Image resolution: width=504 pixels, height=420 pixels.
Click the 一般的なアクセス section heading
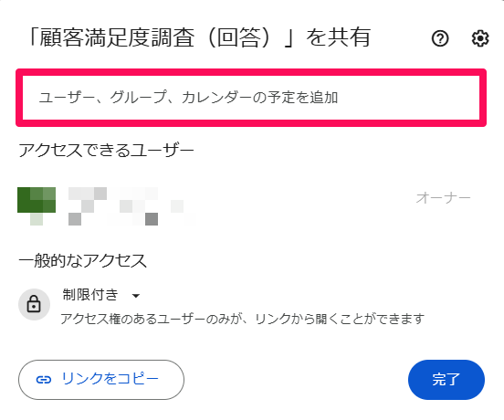[x=82, y=260]
